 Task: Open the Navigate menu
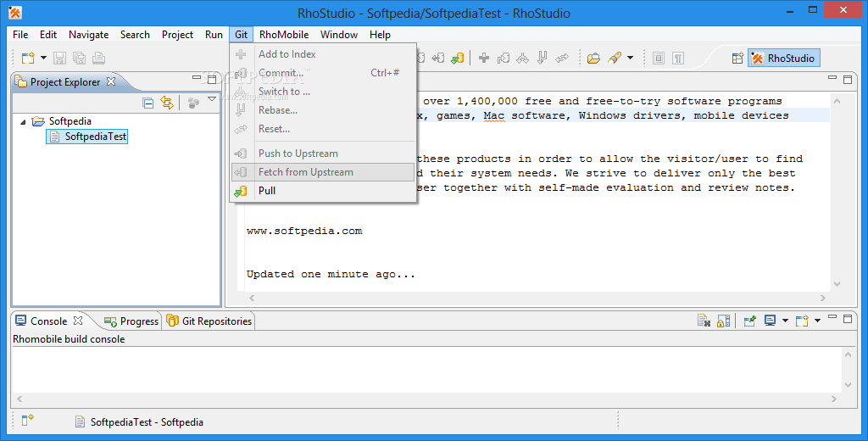(88, 35)
